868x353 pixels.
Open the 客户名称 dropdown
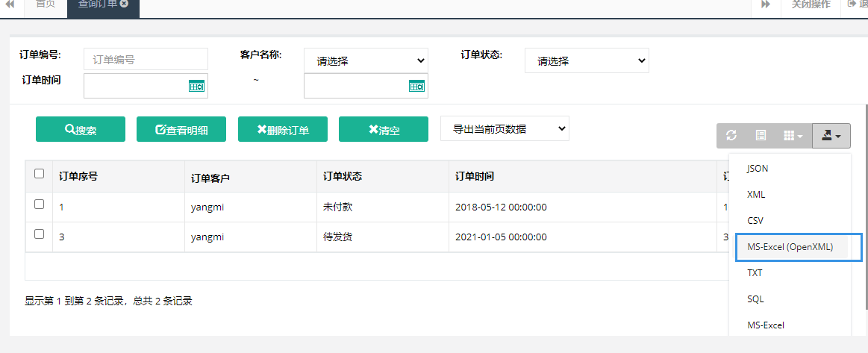click(366, 61)
